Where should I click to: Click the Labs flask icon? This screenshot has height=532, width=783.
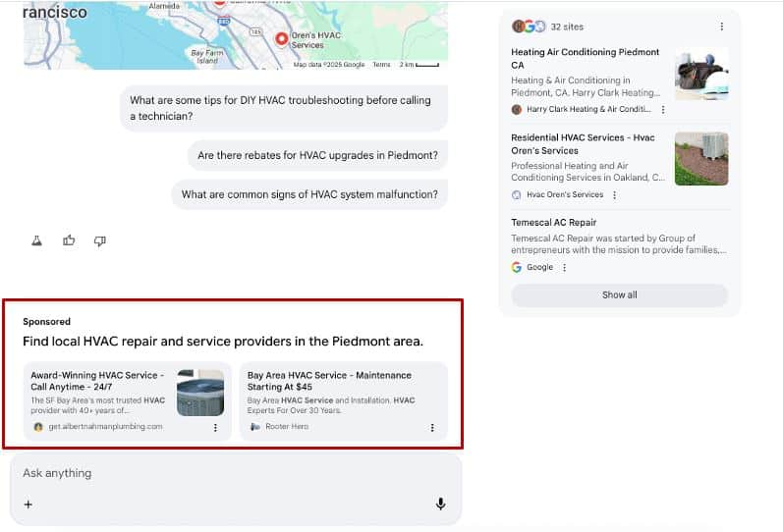click(x=37, y=240)
